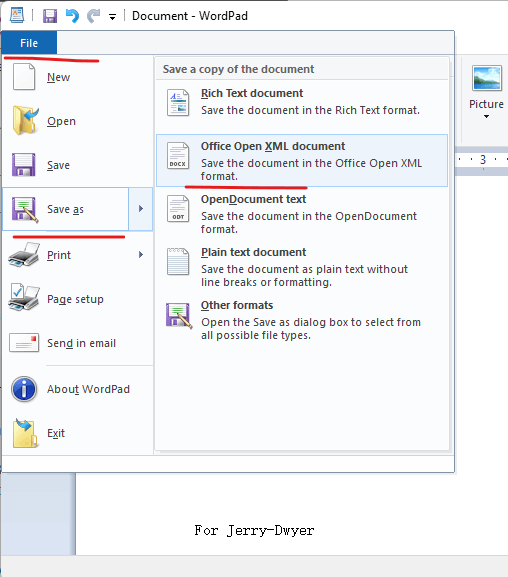Open the Picture insert dropdown arrow
Viewport: 508px width, 577px height.
(486, 116)
